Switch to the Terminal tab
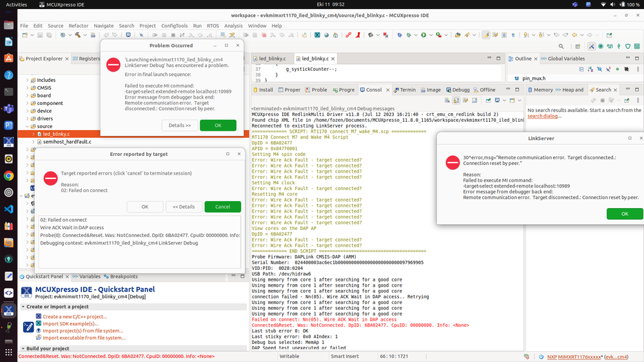This screenshot has width=644, height=362. click(x=405, y=90)
